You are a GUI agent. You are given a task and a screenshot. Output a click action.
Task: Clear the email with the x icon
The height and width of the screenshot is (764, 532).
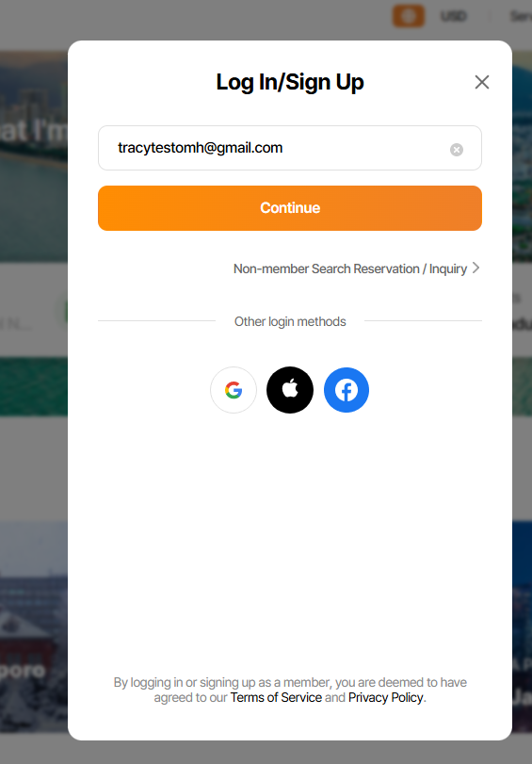(457, 150)
